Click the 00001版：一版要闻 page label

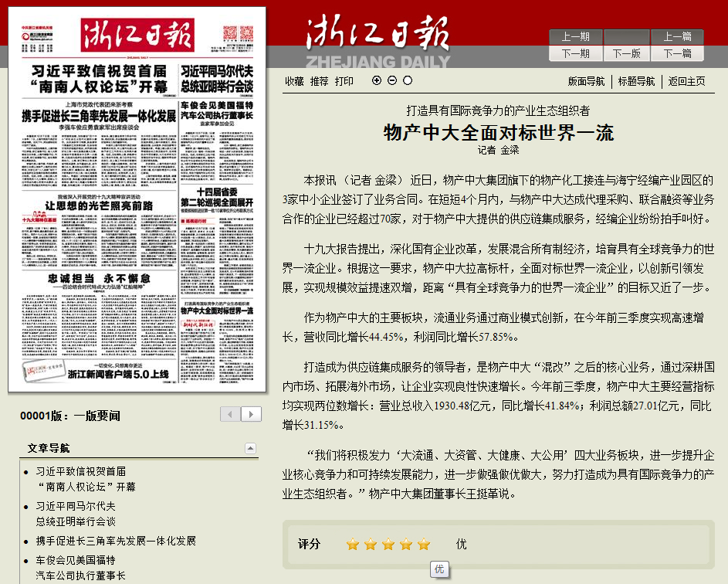(70, 416)
